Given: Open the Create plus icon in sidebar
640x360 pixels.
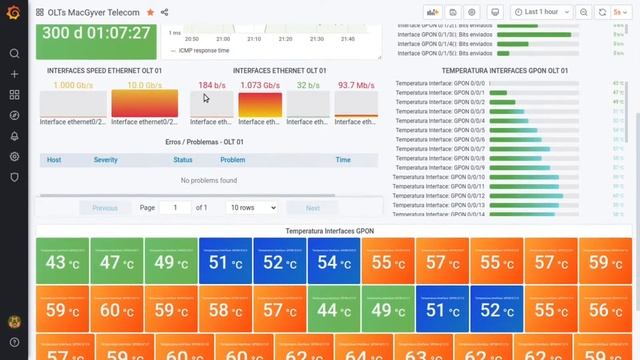Looking at the screenshot, I should (14, 74).
